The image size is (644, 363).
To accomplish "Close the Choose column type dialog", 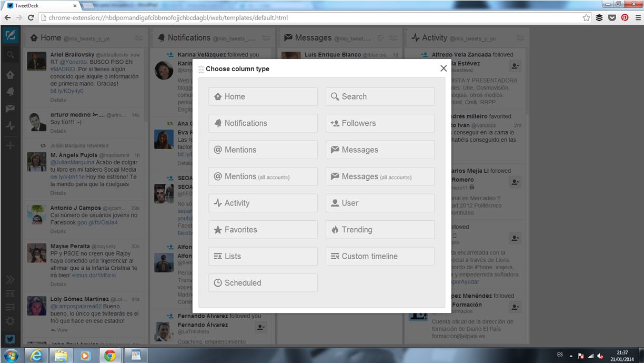I will coord(444,68).
